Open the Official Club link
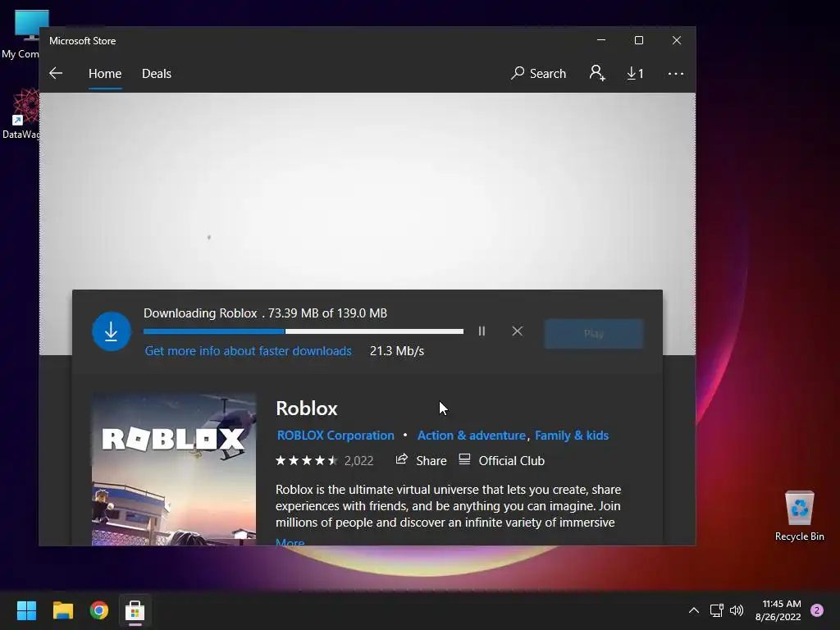 501,460
